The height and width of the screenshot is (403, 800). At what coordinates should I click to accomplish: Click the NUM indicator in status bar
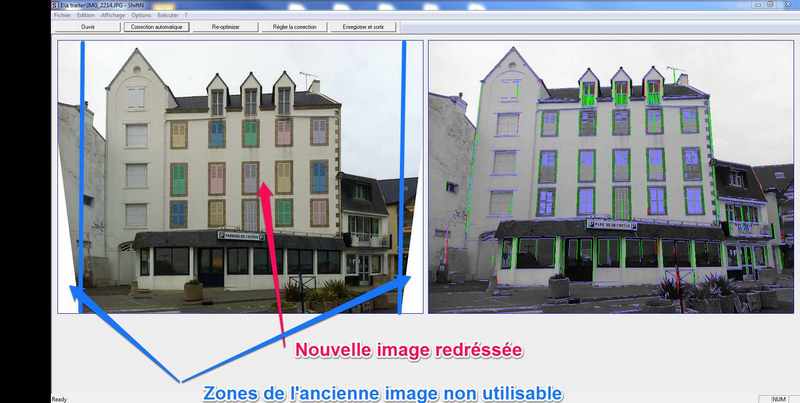click(x=779, y=399)
